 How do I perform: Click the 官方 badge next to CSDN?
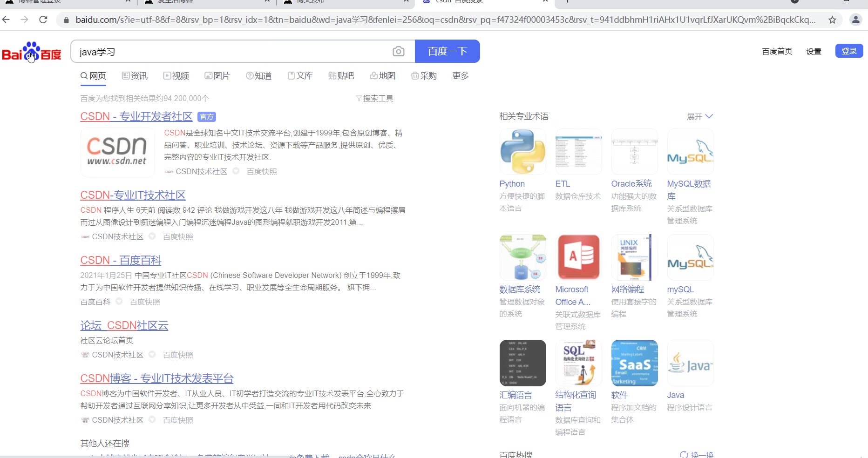(x=207, y=117)
